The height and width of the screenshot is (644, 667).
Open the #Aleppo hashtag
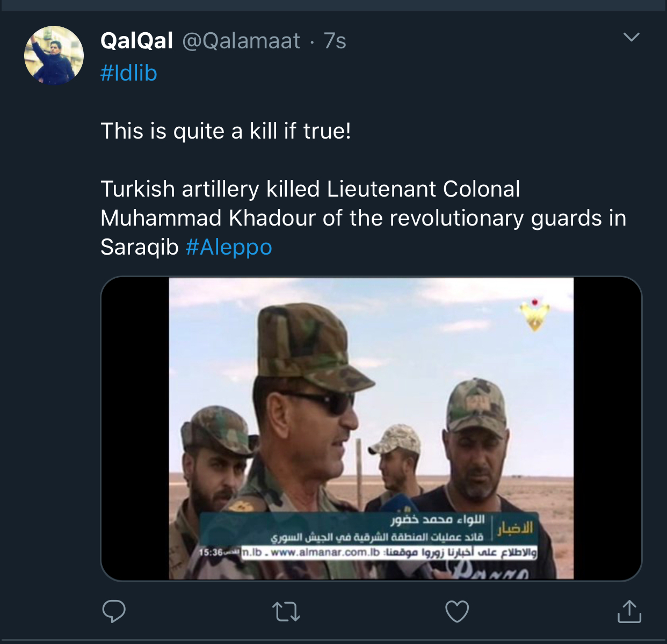click(x=229, y=247)
